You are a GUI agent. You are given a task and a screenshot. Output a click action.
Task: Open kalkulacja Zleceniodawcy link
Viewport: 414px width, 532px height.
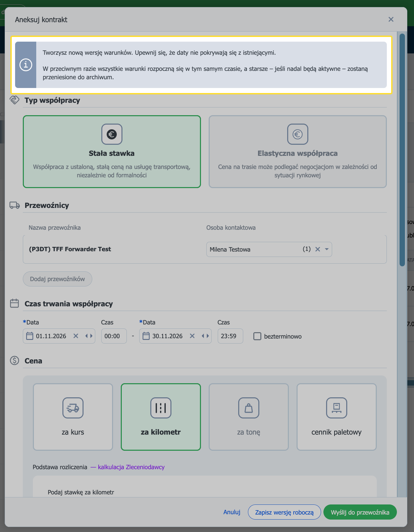click(131, 467)
